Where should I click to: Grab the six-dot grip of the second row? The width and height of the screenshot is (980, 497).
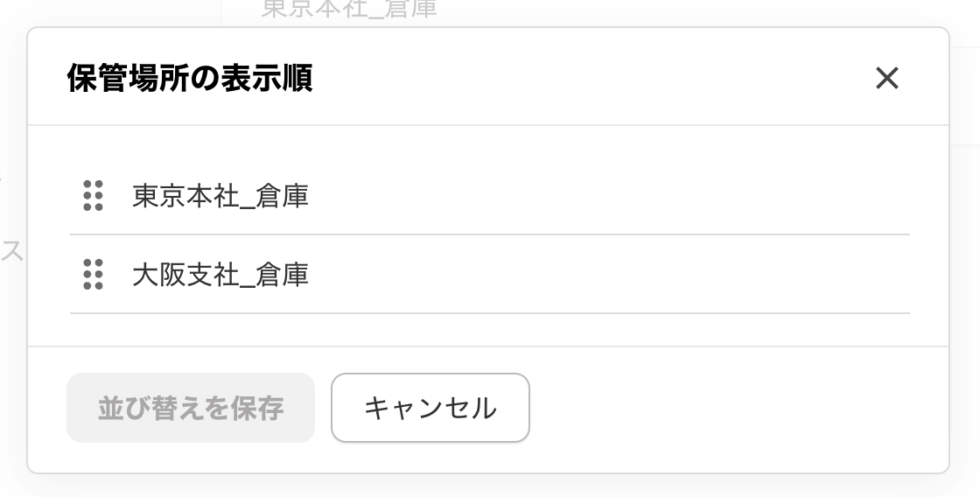pos(93,275)
